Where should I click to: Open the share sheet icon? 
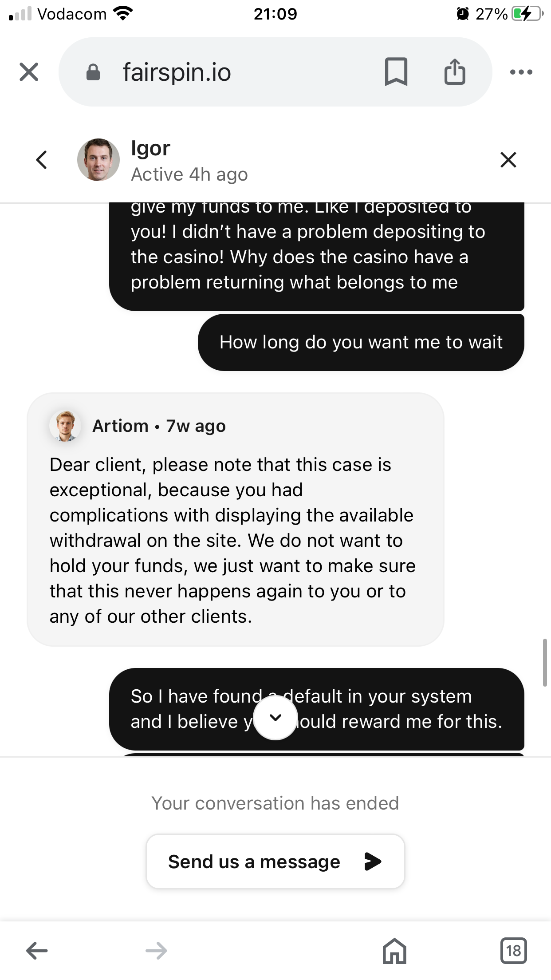(455, 71)
